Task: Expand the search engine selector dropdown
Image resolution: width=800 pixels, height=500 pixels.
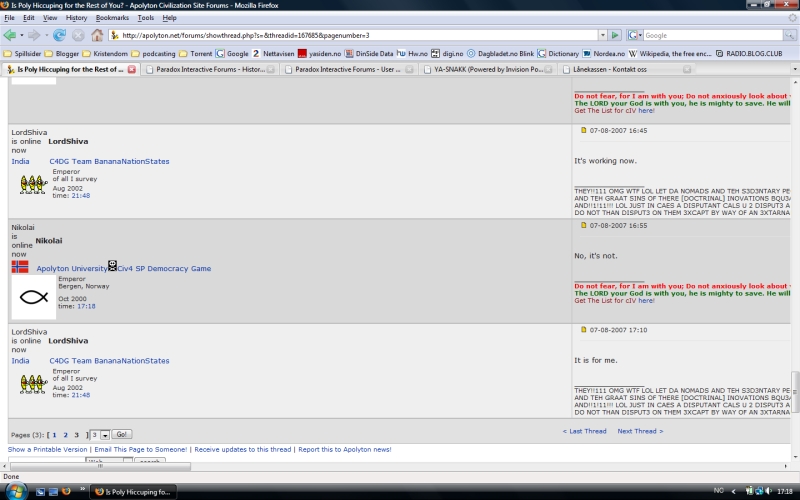Action: pyautogui.click(x=637, y=35)
